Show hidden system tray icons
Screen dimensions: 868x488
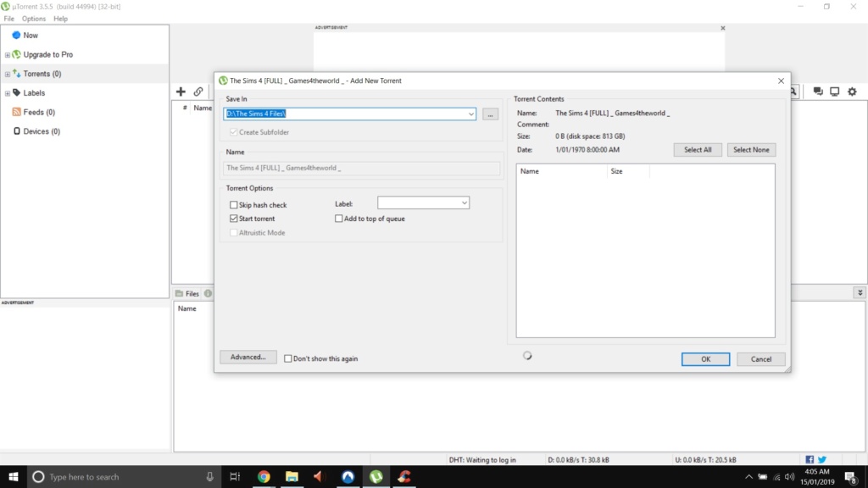pos(748,476)
